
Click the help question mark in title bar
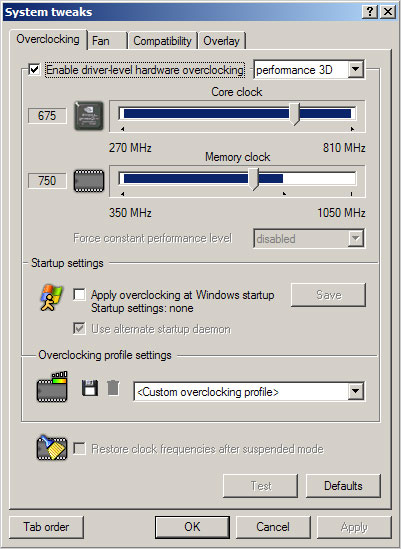[x=370, y=12]
